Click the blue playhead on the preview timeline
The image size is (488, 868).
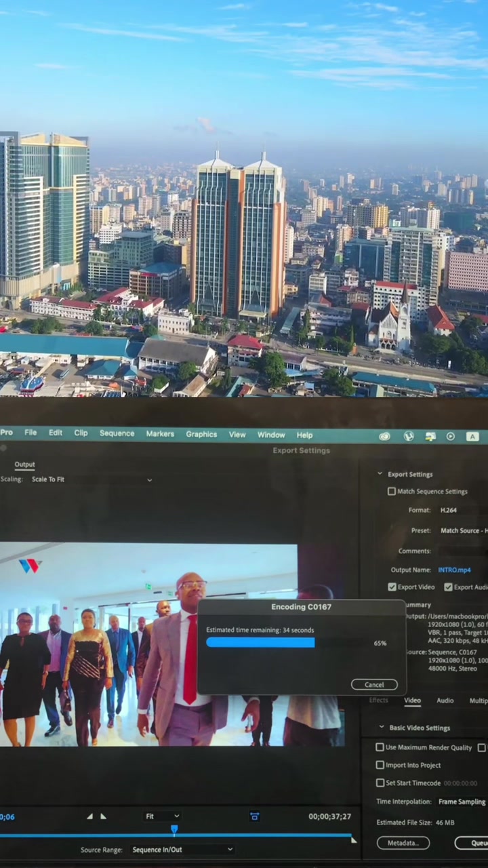point(174,829)
